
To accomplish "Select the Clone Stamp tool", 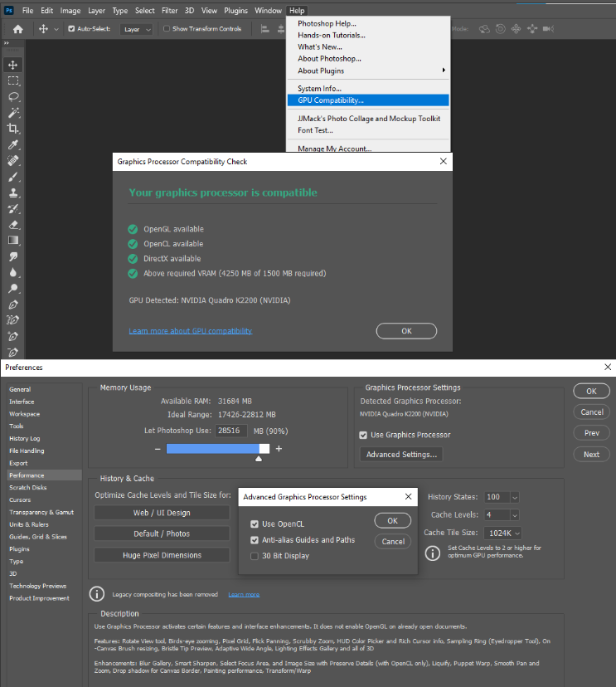I will pos(13,192).
